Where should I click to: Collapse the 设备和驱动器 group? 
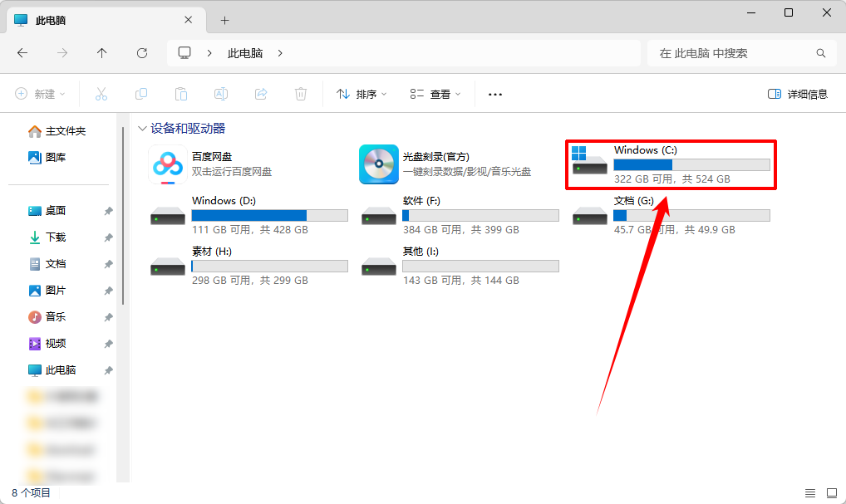pyautogui.click(x=142, y=129)
